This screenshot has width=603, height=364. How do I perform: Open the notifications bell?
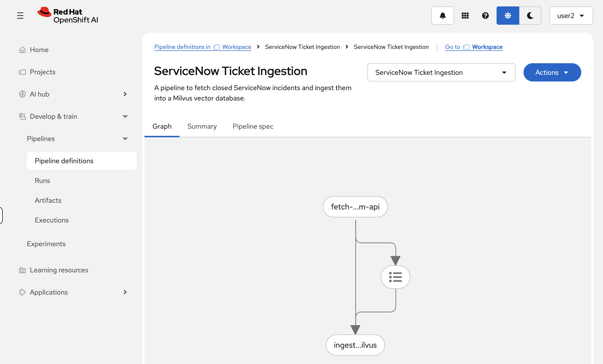pos(442,16)
